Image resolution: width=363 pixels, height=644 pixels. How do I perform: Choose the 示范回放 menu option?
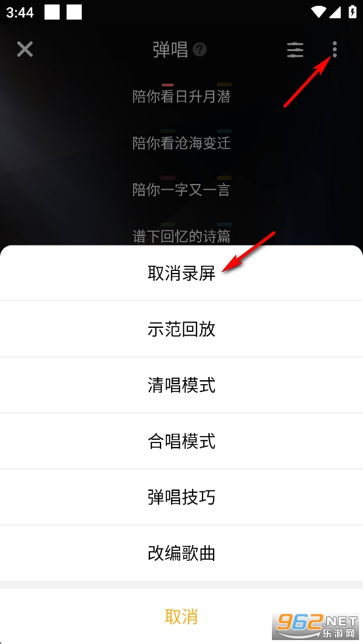click(181, 329)
